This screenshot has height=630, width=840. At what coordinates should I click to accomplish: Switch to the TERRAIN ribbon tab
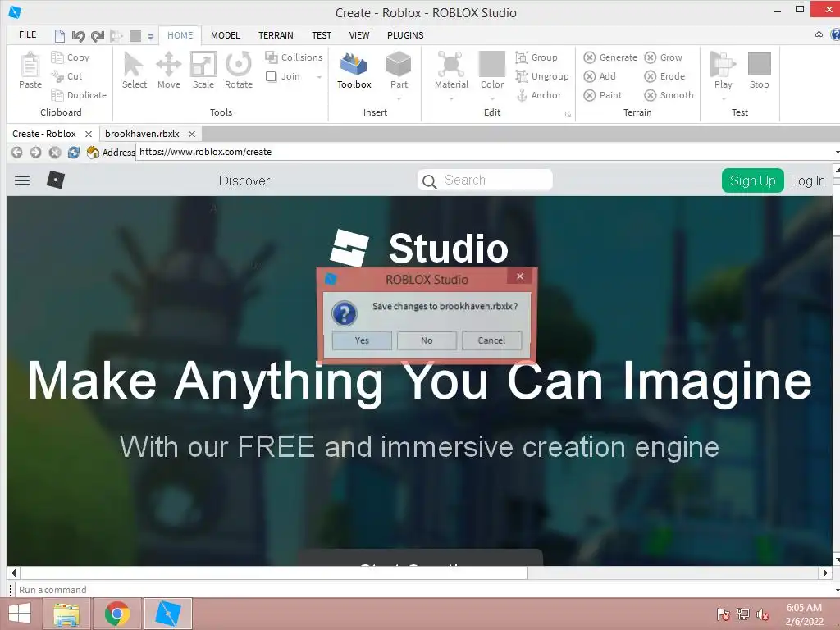coord(276,35)
